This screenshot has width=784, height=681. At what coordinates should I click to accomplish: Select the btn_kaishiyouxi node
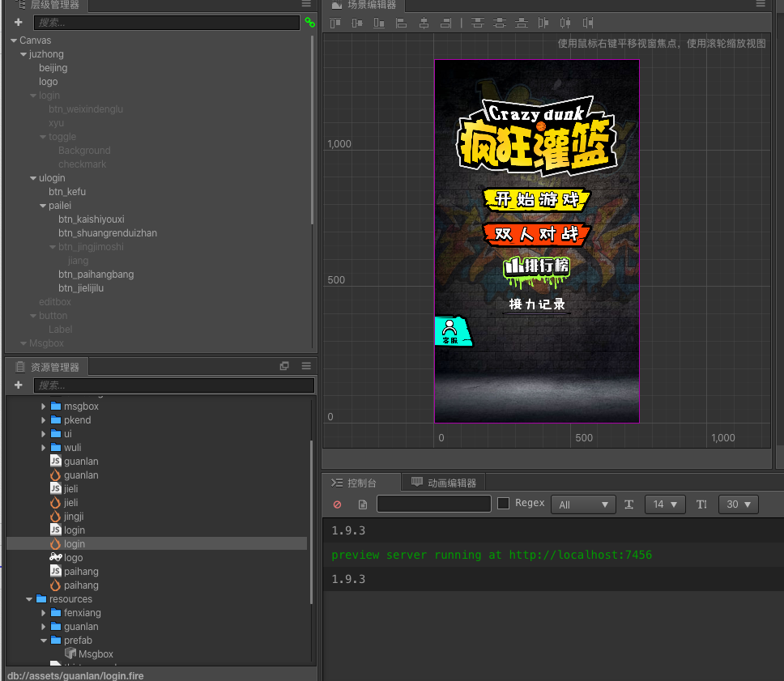(91, 219)
